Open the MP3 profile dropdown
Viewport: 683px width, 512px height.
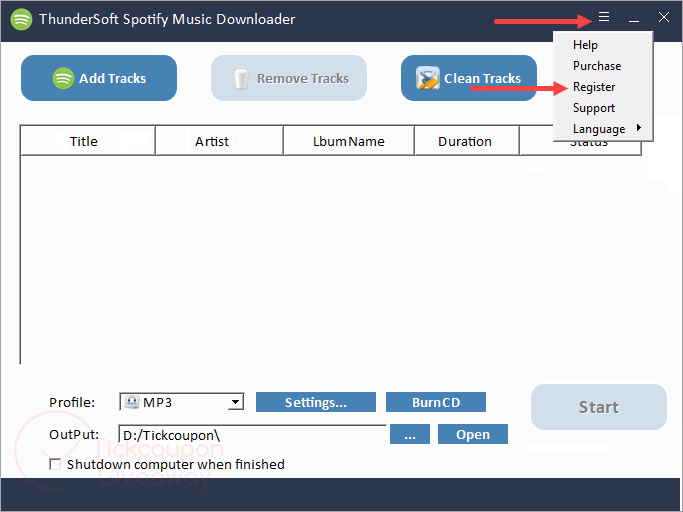pyautogui.click(x=181, y=402)
